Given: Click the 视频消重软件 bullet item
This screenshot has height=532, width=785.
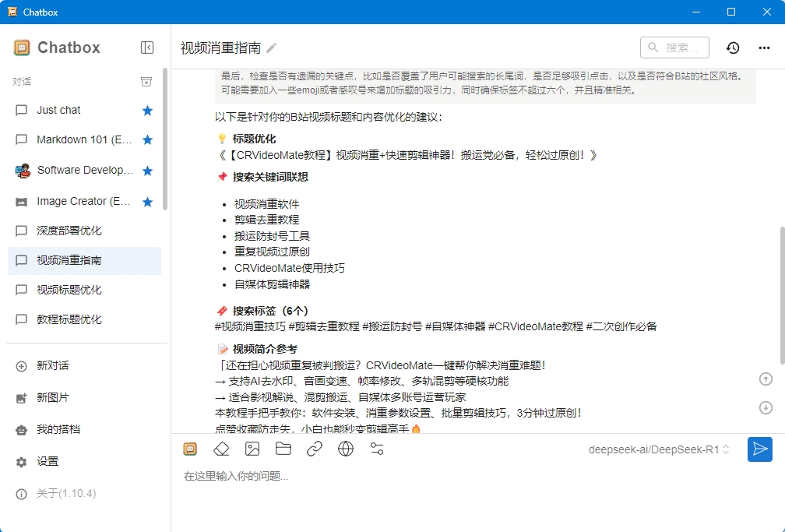Looking at the screenshot, I should (x=267, y=204).
